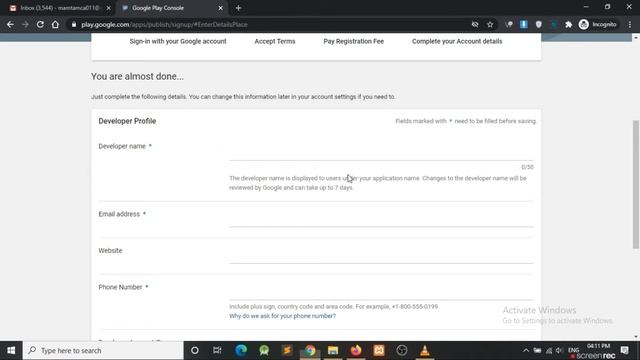Reload the Play Console page
Screen dimensions: 640x360
[40, 24]
